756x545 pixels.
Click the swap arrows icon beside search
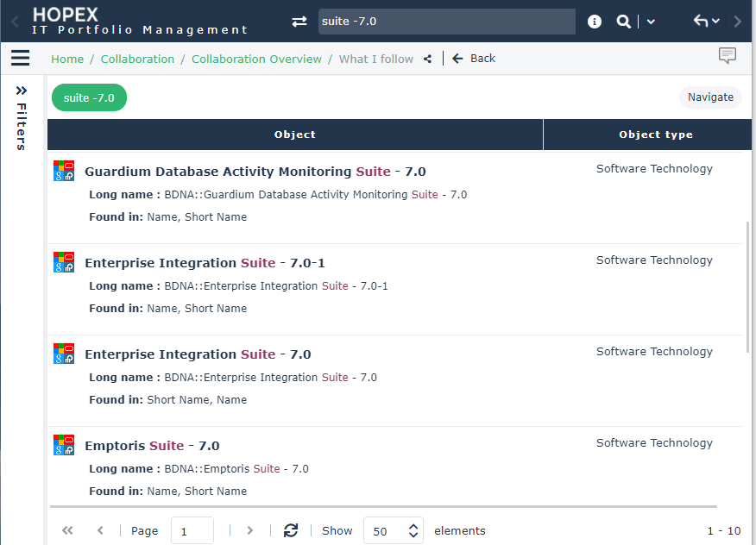click(299, 22)
